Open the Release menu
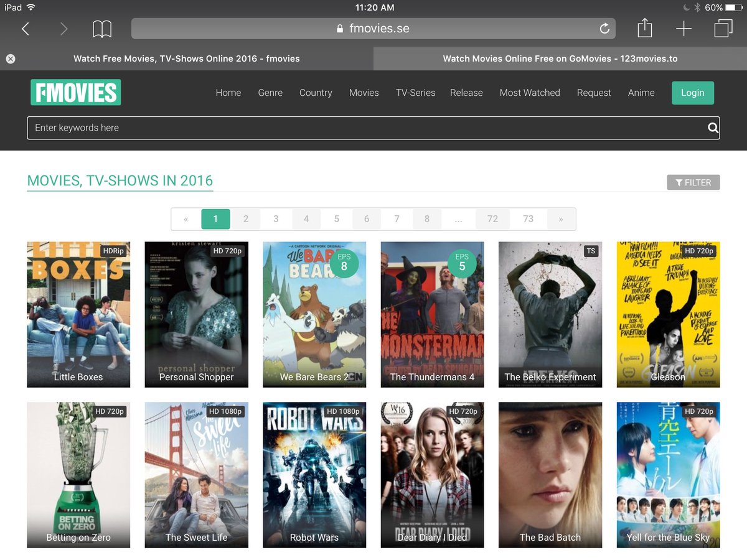Screen dimensions: 747x560 click(466, 93)
